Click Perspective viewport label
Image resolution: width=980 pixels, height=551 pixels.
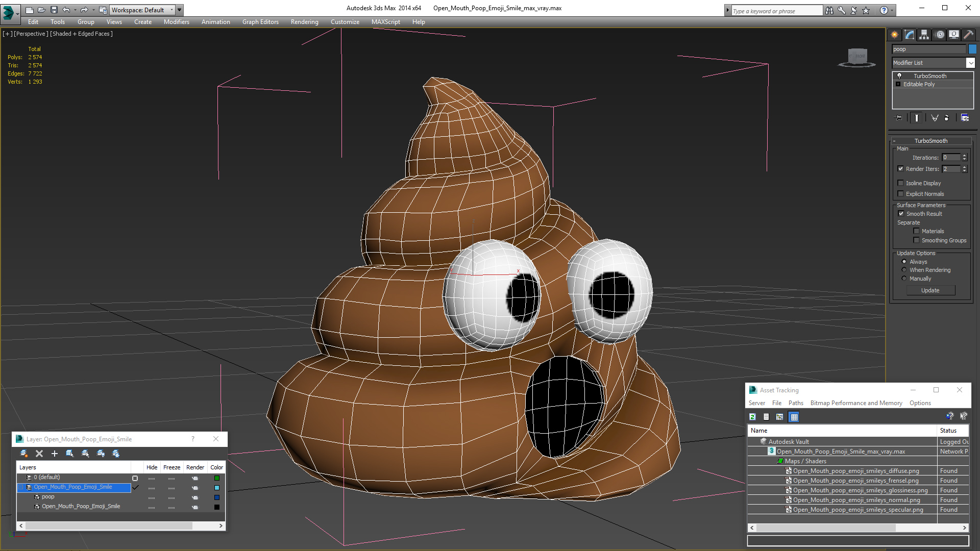(x=31, y=34)
